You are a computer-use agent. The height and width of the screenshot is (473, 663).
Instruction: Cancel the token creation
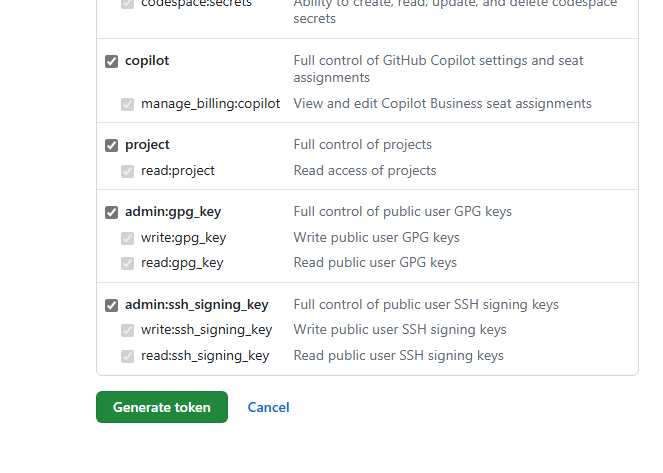268,407
